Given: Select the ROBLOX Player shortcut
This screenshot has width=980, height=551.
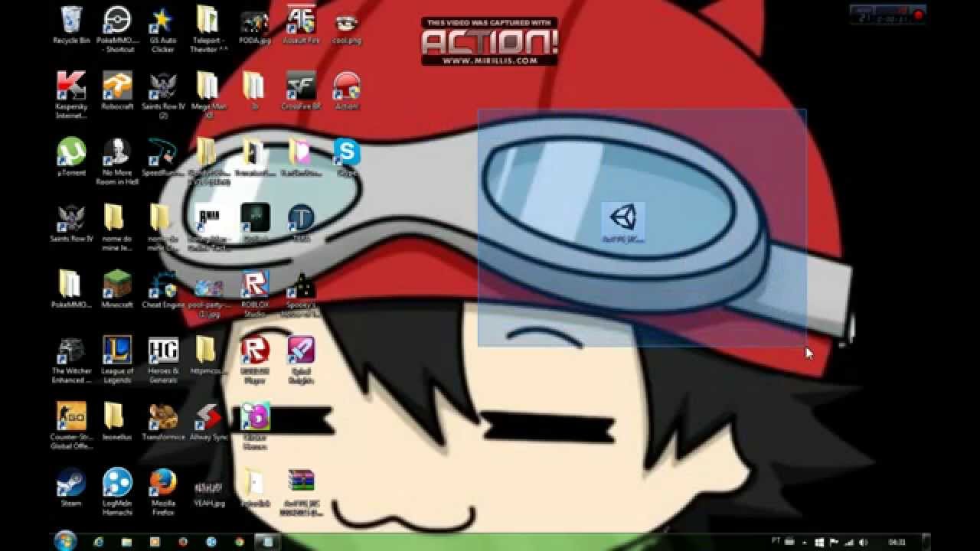Looking at the screenshot, I should pyautogui.click(x=254, y=360).
